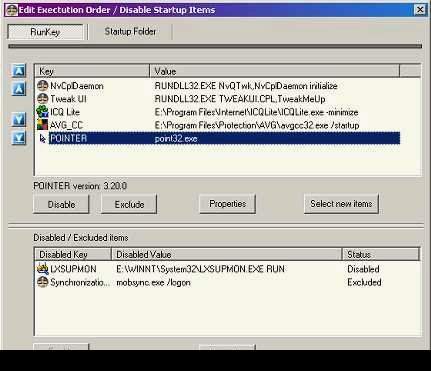Click the Select new items button

coord(341,204)
